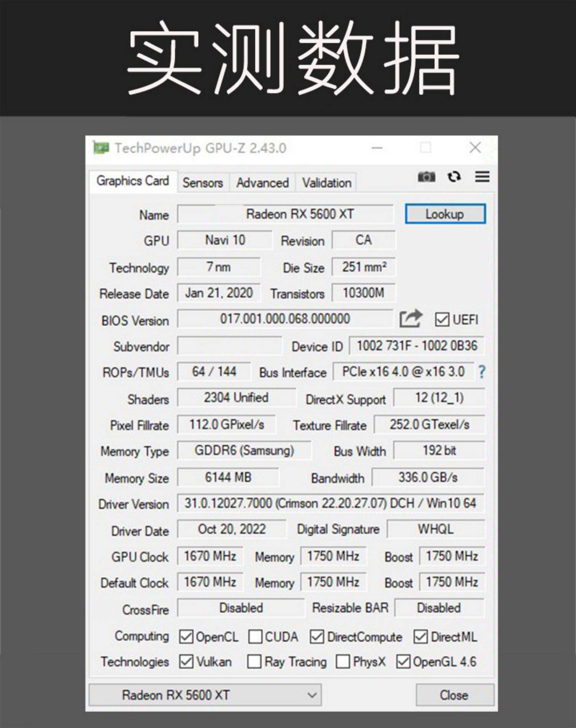This screenshot has height=728, width=576.
Task: Click the Memory Type field GDDR6 (Samsung)
Action: [x=244, y=451]
